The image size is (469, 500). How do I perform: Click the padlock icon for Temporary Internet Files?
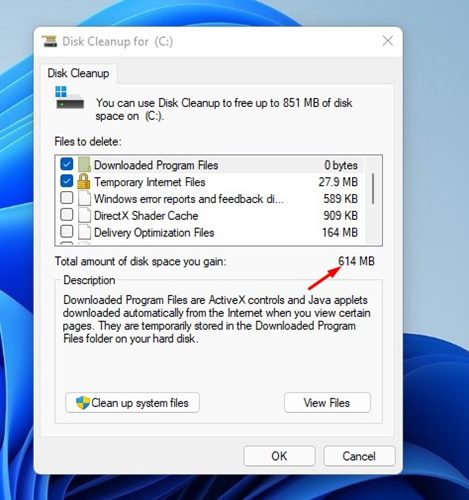[x=84, y=181]
